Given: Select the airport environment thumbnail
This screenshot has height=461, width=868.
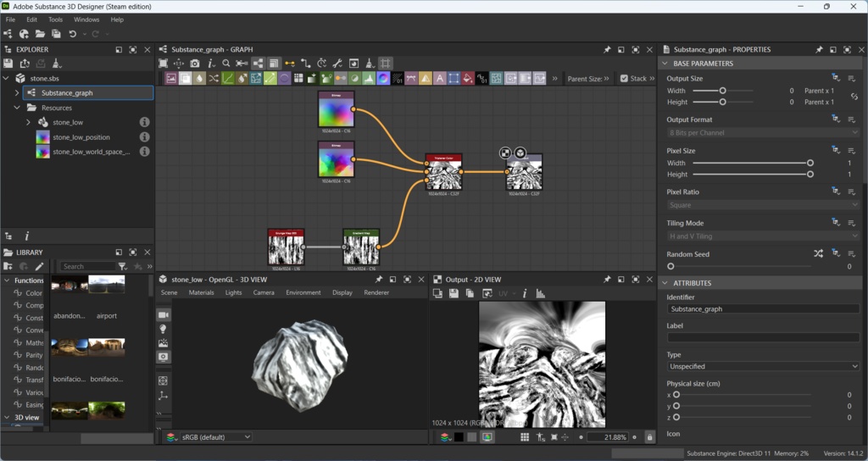Looking at the screenshot, I should (107, 285).
